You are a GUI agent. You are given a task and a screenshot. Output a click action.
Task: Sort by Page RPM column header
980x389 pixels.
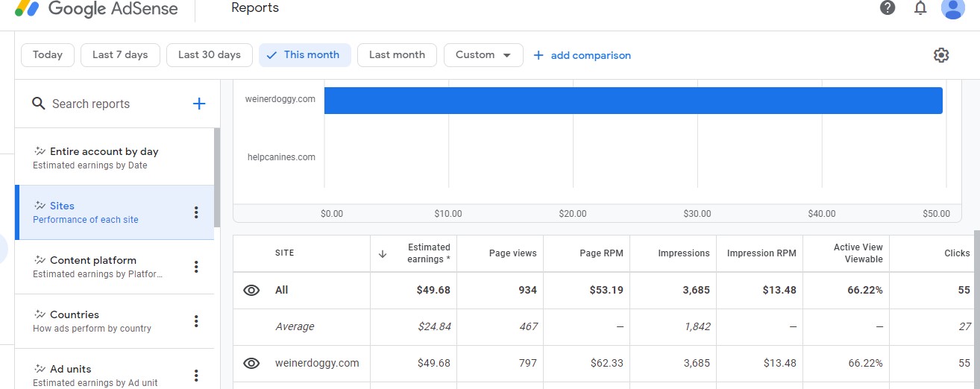(x=601, y=253)
